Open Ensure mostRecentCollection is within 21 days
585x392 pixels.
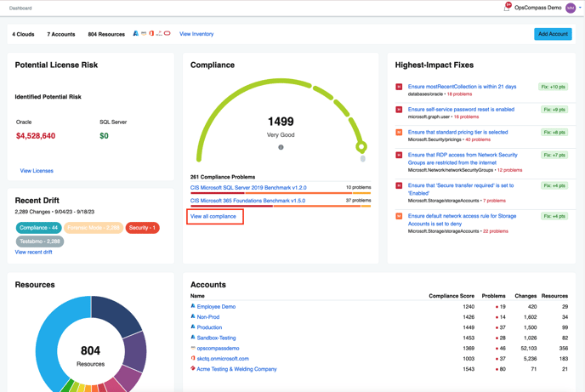pyautogui.click(x=462, y=87)
